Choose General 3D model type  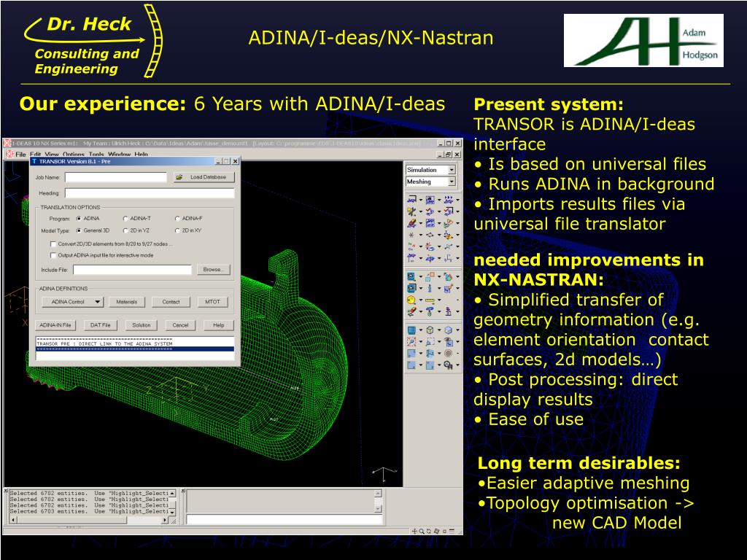[79, 230]
